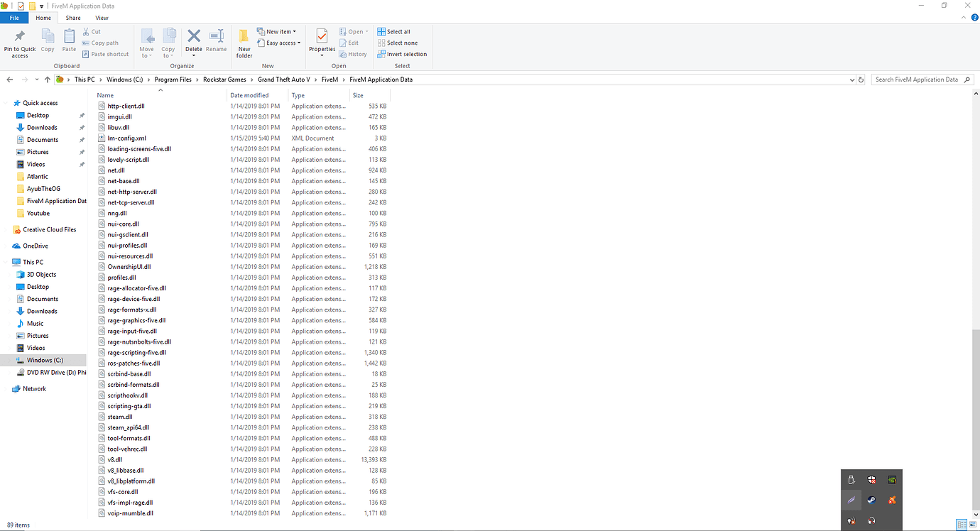The width and height of the screenshot is (980, 531).
Task: Open NVIDIA GeForce Experience in the tray
Action: [x=892, y=479]
